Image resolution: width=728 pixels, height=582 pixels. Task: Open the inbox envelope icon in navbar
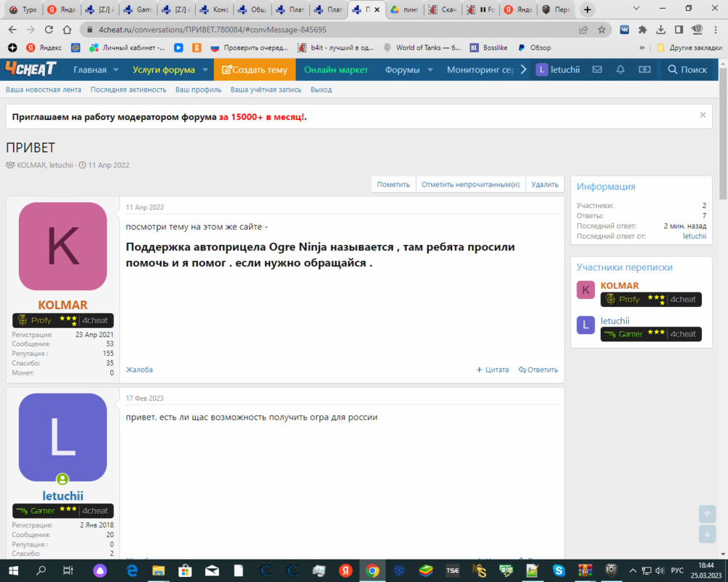[597, 70]
